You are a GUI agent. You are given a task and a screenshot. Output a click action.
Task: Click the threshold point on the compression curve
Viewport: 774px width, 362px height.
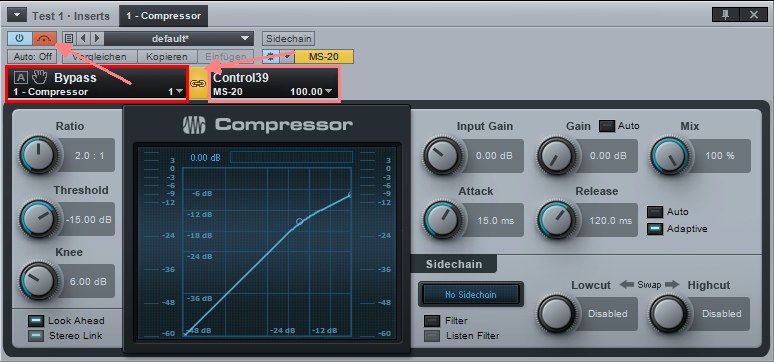click(299, 222)
